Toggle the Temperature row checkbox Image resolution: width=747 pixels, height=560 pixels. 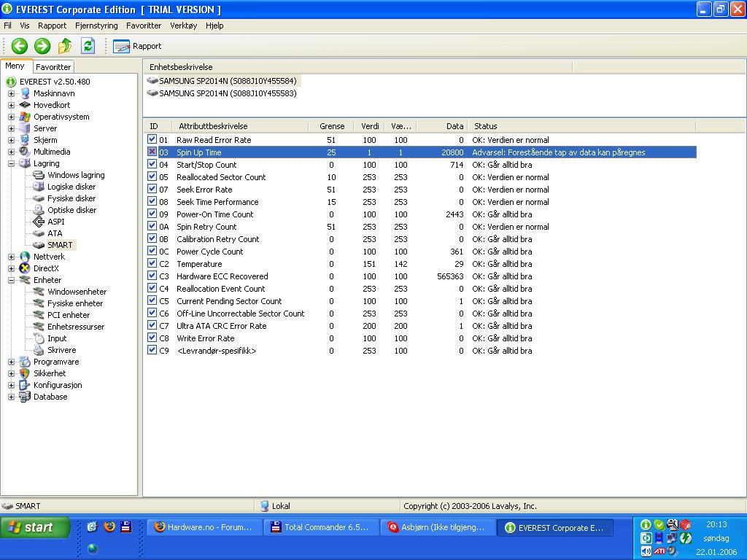tap(152, 262)
